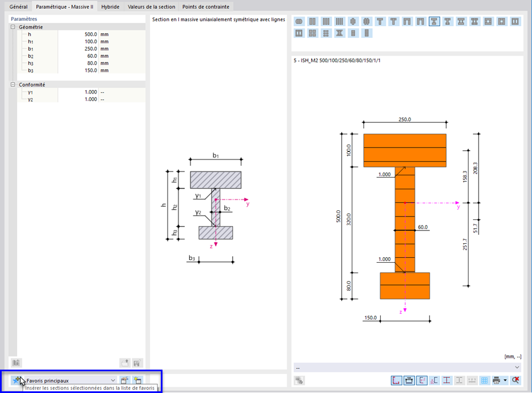
Task: Select the rounded oval section shape icon
Action: (x=299, y=22)
